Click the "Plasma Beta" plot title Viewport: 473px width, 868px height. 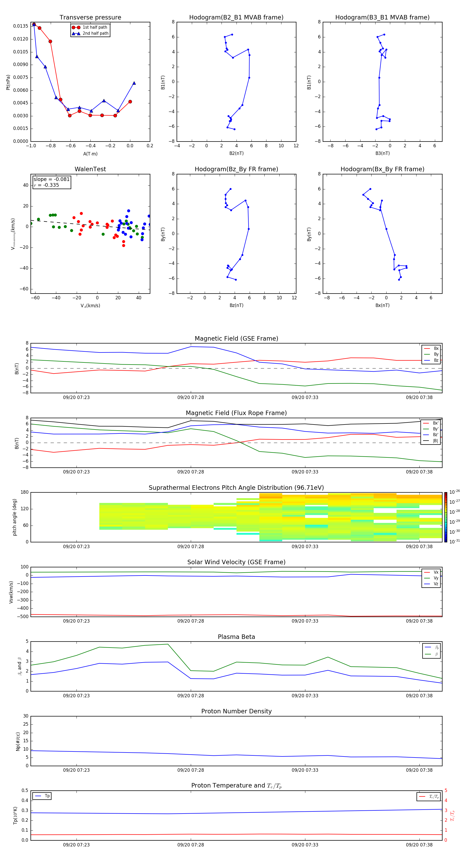click(x=236, y=637)
